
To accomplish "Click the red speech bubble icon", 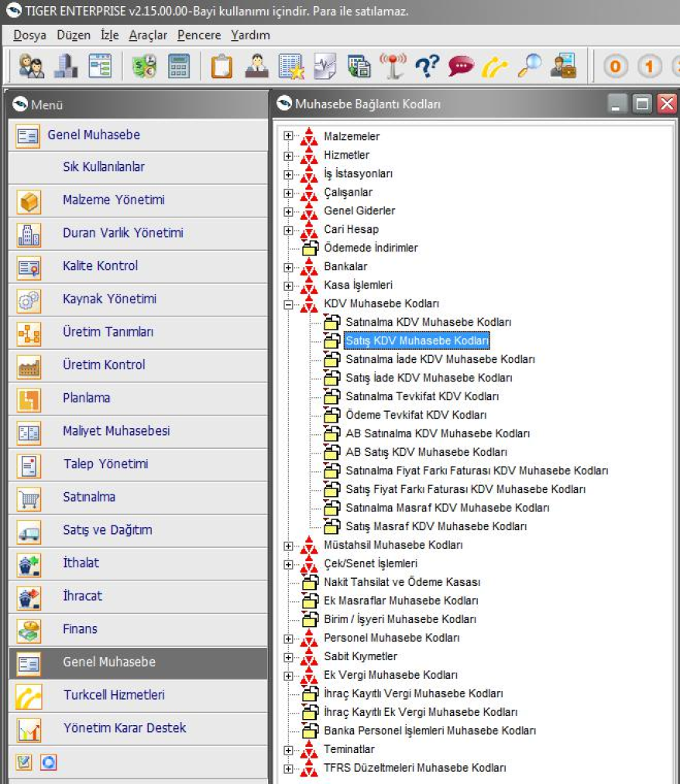I will click(461, 66).
